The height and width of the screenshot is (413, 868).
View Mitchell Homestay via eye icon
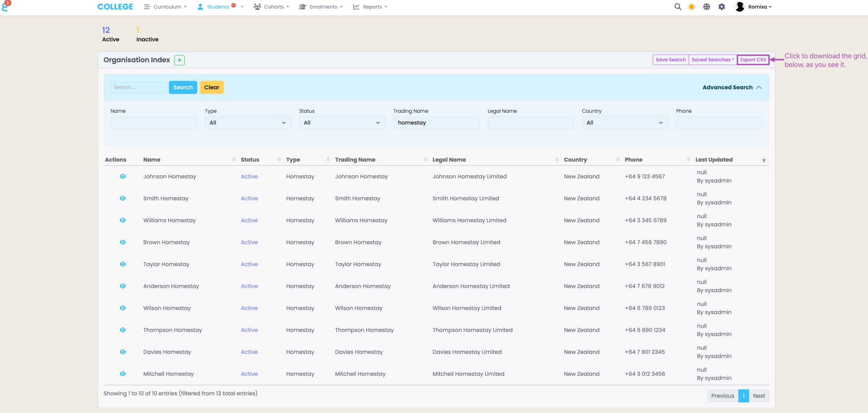tap(123, 374)
